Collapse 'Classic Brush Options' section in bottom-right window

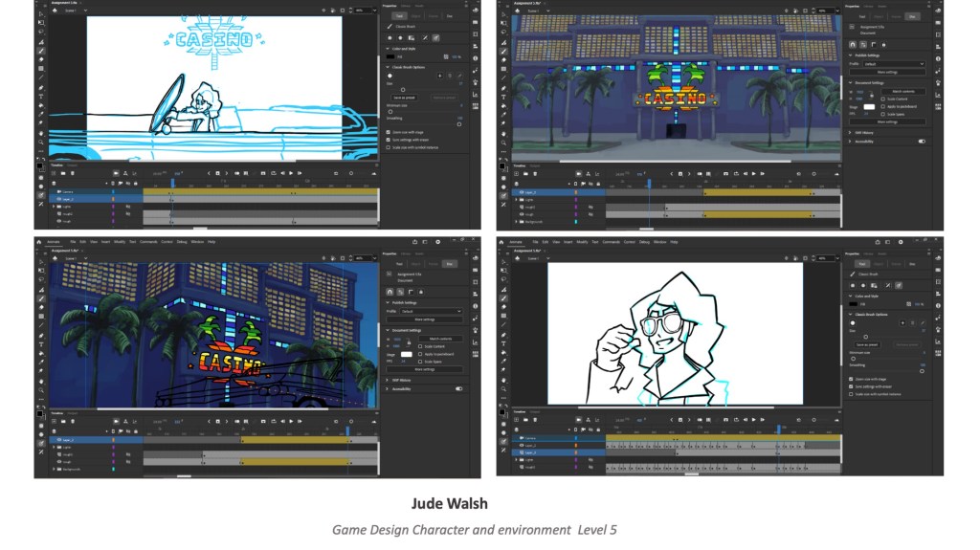pyautogui.click(x=850, y=314)
